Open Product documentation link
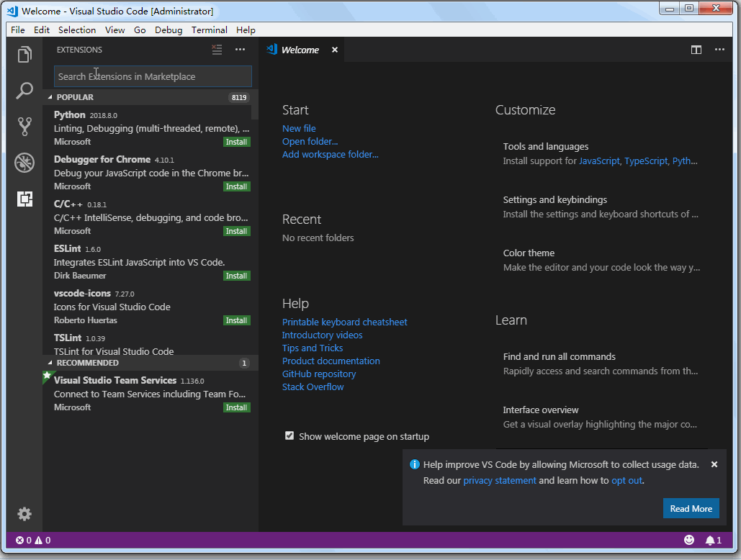 [331, 361]
